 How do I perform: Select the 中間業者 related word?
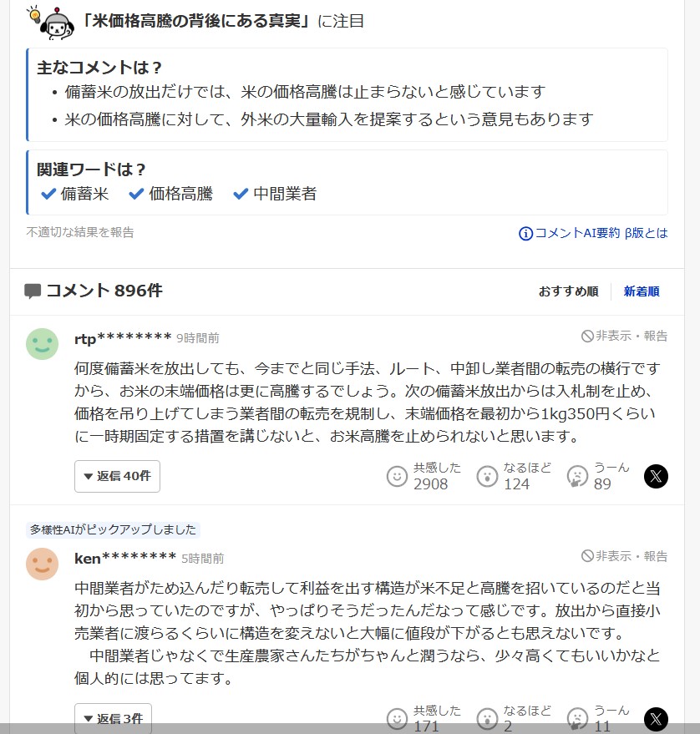(276, 194)
